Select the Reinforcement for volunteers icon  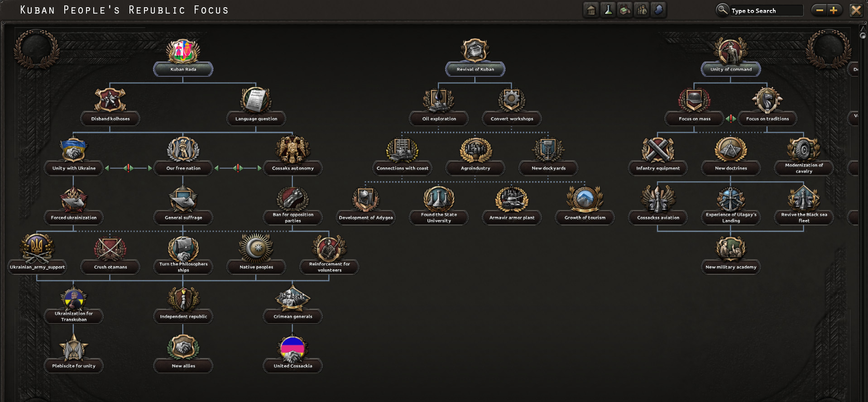pyautogui.click(x=329, y=249)
